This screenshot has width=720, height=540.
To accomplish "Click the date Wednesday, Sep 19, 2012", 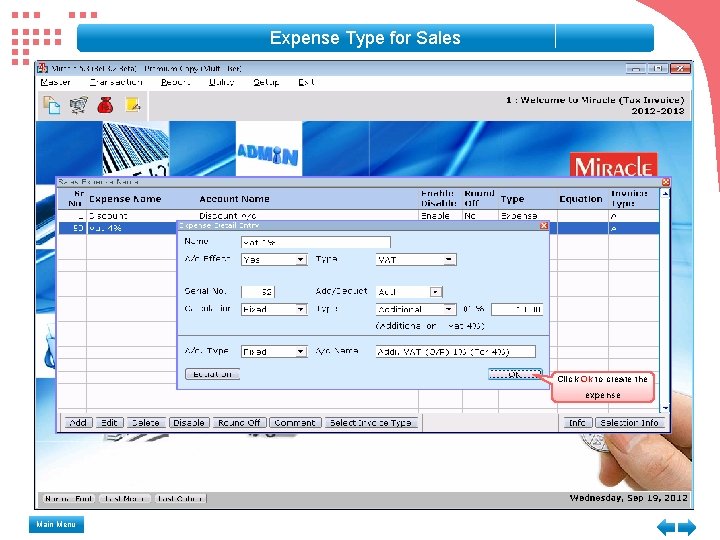I will click(x=628, y=498).
